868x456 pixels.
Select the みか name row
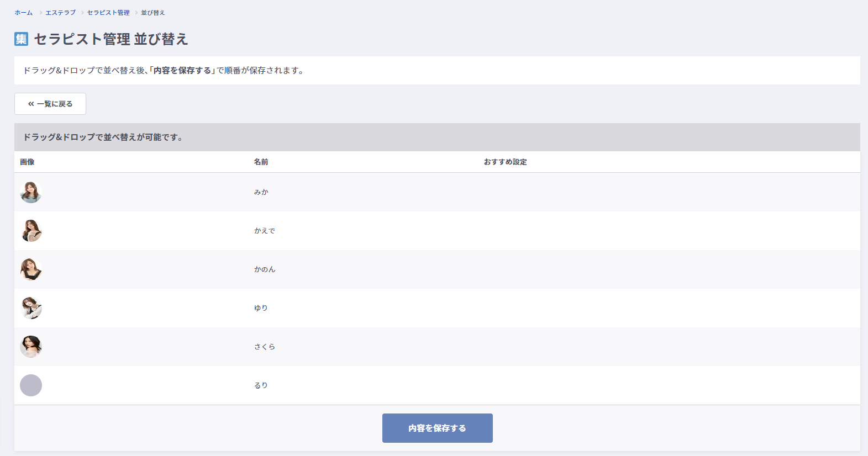(261, 192)
